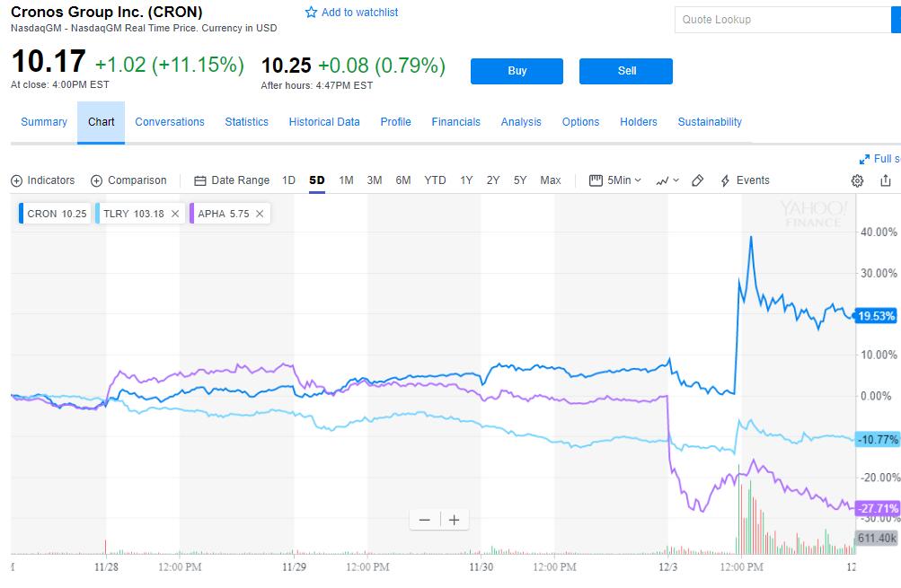This screenshot has height=588, width=901.
Task: Select the 5D time range
Action: pyautogui.click(x=316, y=180)
